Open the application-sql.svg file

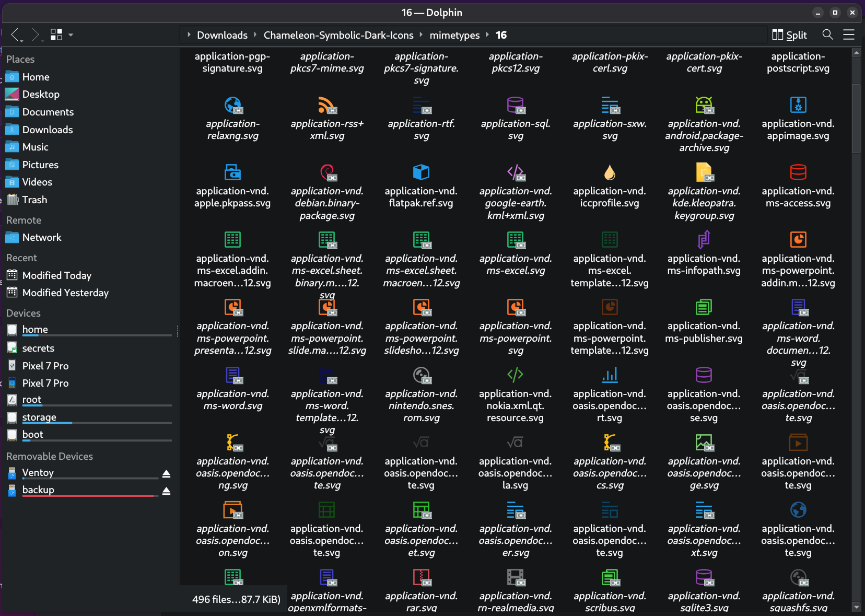pyautogui.click(x=516, y=106)
